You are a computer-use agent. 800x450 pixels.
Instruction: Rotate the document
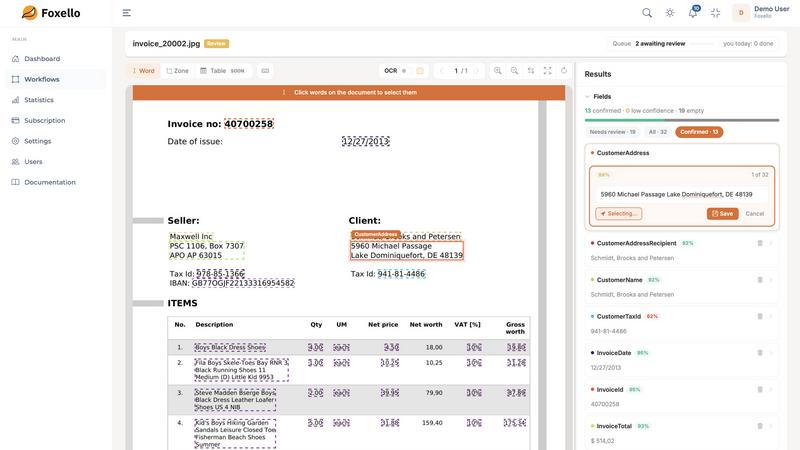coord(564,71)
